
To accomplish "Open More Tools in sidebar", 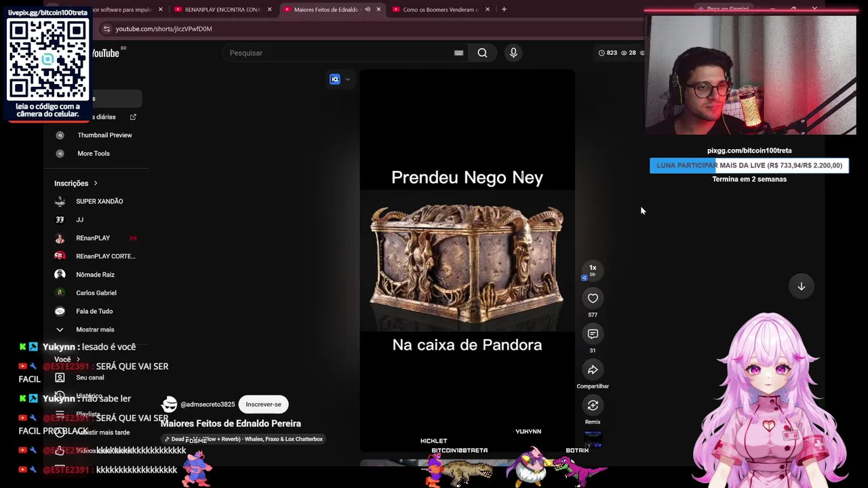I will tap(94, 153).
